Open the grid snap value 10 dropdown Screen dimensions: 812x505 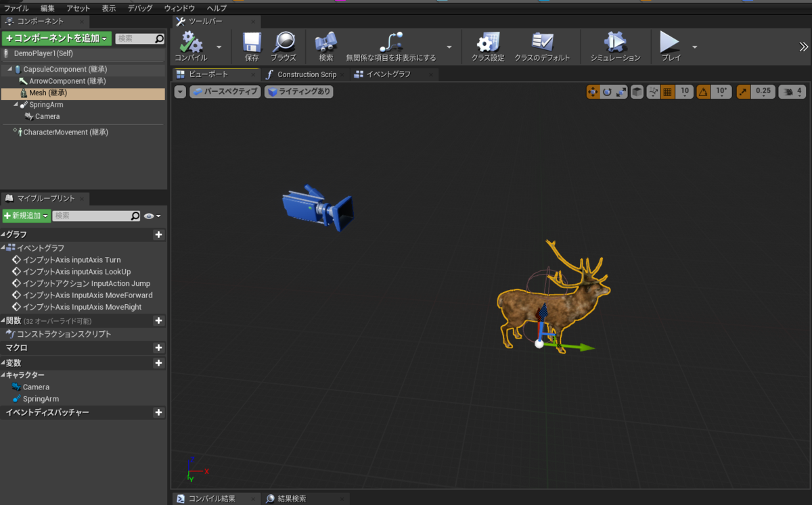(685, 91)
